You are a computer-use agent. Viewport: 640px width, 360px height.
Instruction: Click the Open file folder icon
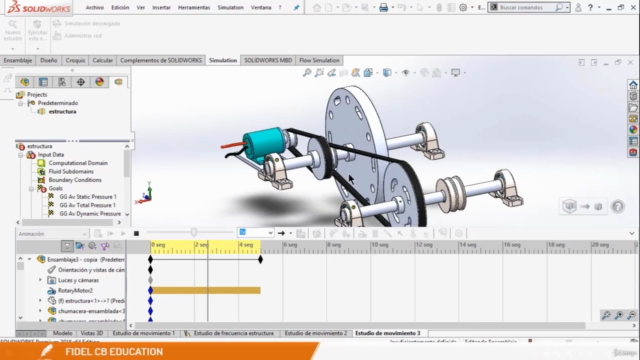[x=347, y=7]
